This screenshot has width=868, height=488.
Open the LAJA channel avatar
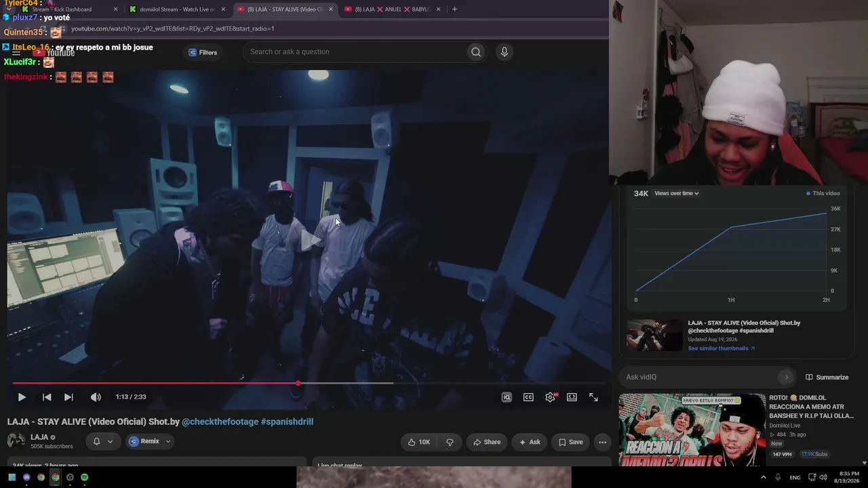[16, 441]
